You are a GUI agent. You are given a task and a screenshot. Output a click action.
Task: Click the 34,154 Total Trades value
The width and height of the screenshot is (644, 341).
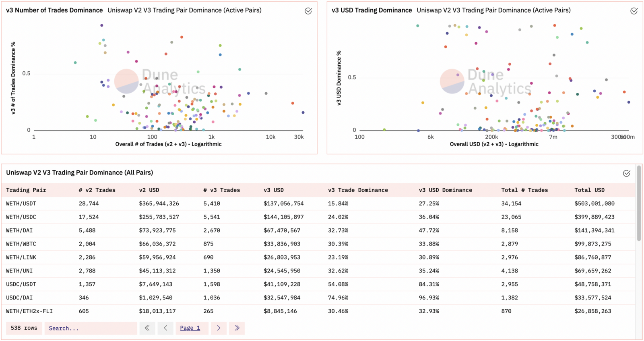click(511, 204)
